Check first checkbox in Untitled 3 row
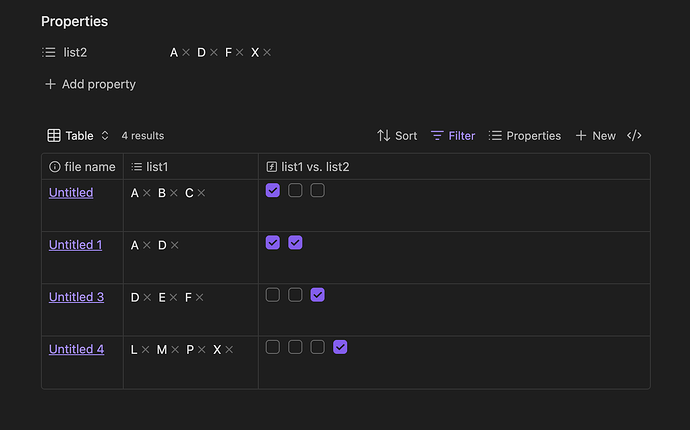Viewport: 690px width, 430px height. [273, 295]
